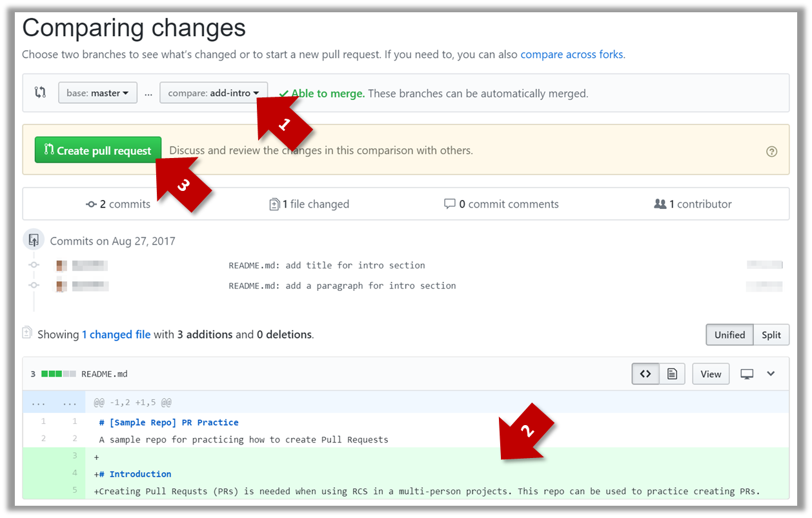Click the first commit author avatar

(62, 265)
